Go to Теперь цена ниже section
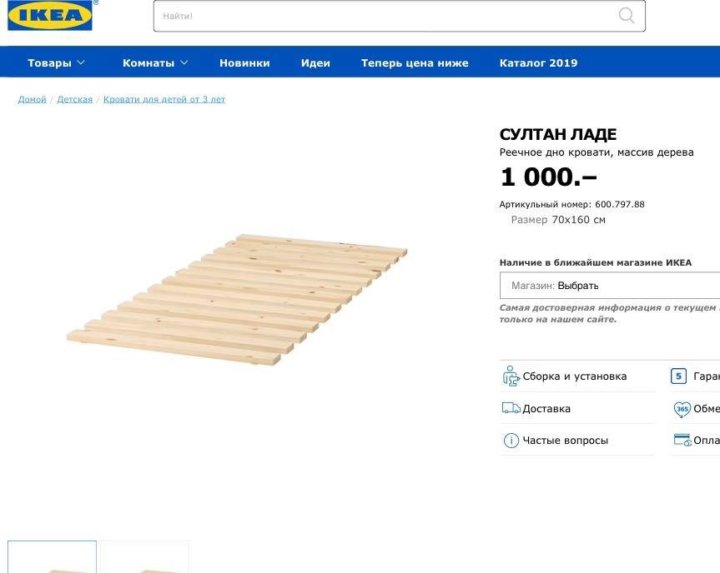 click(415, 63)
